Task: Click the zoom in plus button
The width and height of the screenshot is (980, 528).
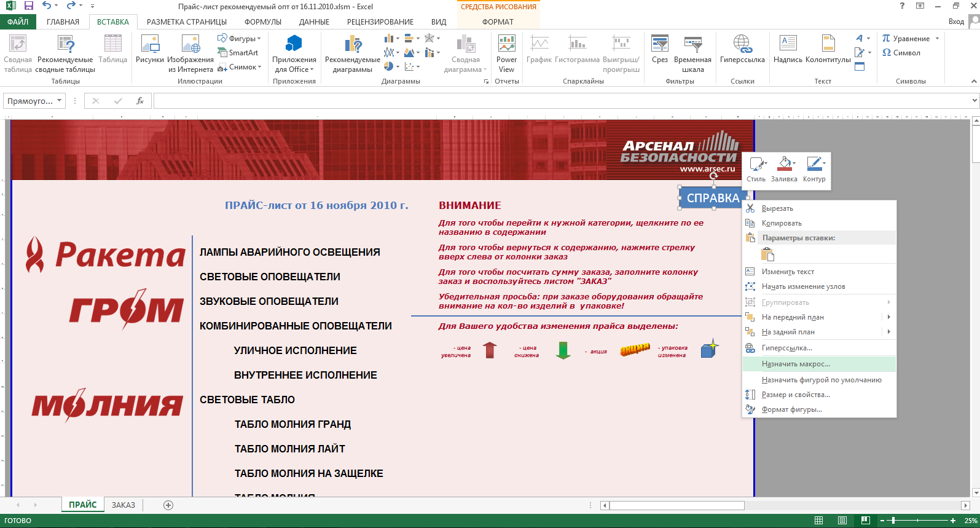Action: (953, 521)
